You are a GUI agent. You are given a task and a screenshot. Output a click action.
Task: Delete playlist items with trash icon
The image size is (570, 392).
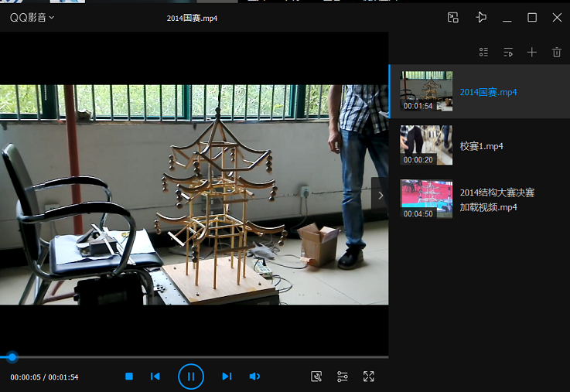coord(556,53)
